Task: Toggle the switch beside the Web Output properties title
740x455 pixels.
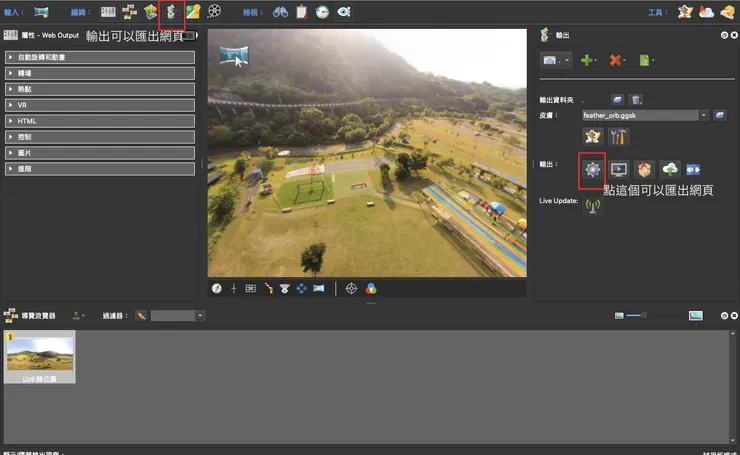Action: [x=191, y=34]
